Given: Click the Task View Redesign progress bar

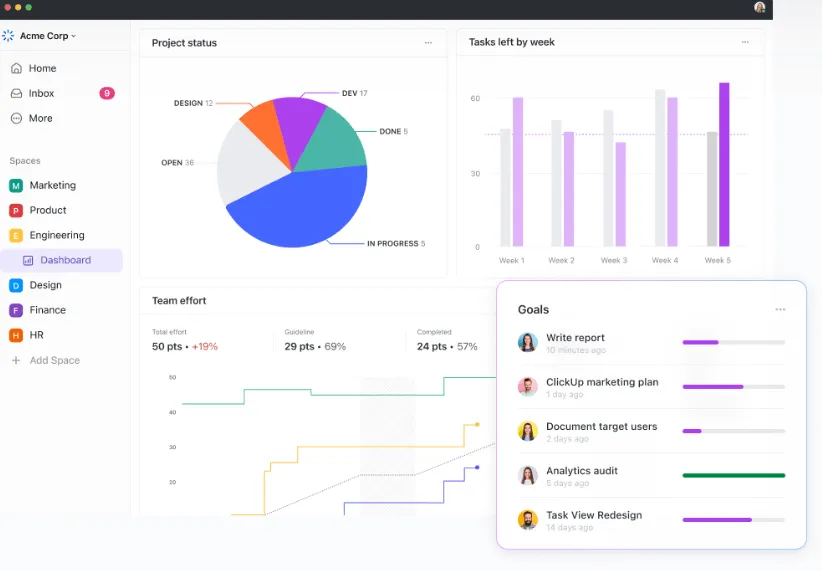Looking at the screenshot, I should pyautogui.click(x=734, y=520).
